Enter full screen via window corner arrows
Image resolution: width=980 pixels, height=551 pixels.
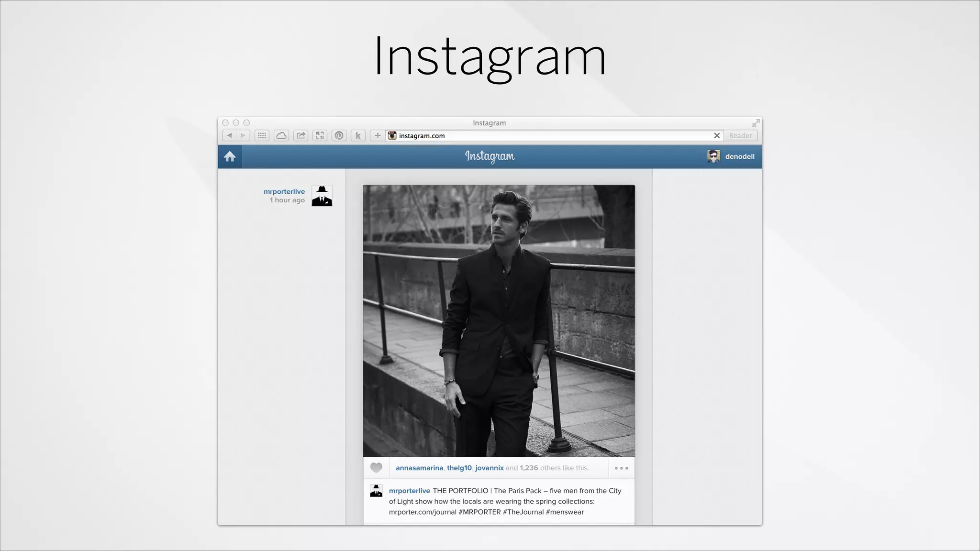click(756, 123)
